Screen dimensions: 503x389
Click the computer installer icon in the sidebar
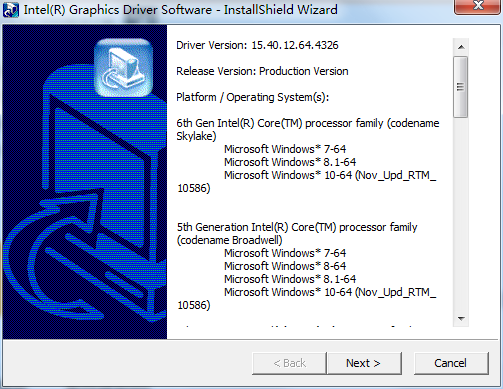pyautogui.click(x=123, y=68)
